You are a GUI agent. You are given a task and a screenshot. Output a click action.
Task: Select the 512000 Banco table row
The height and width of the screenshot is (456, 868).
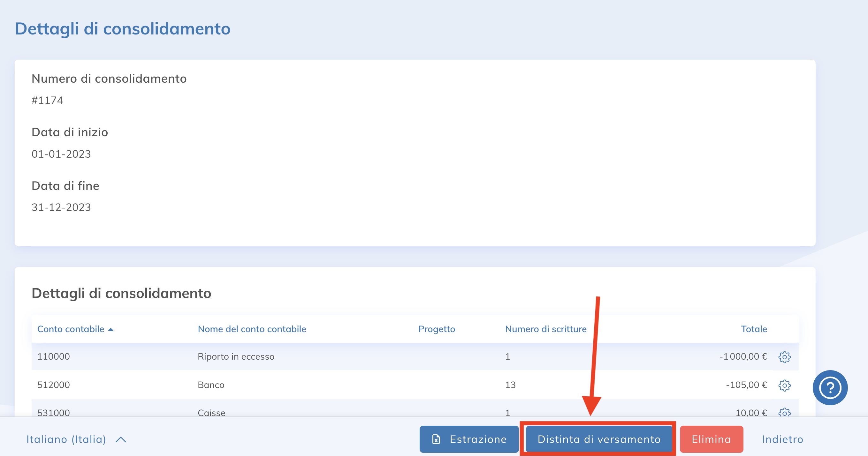(211, 385)
